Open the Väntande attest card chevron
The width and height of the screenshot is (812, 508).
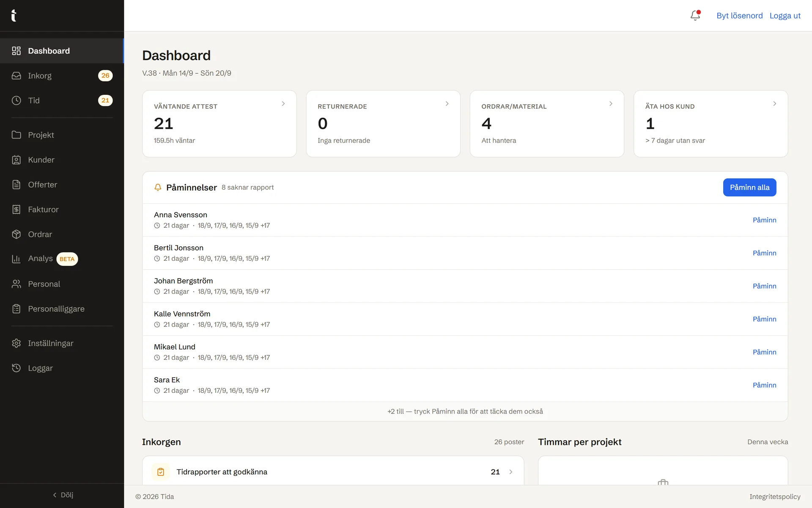tap(283, 104)
